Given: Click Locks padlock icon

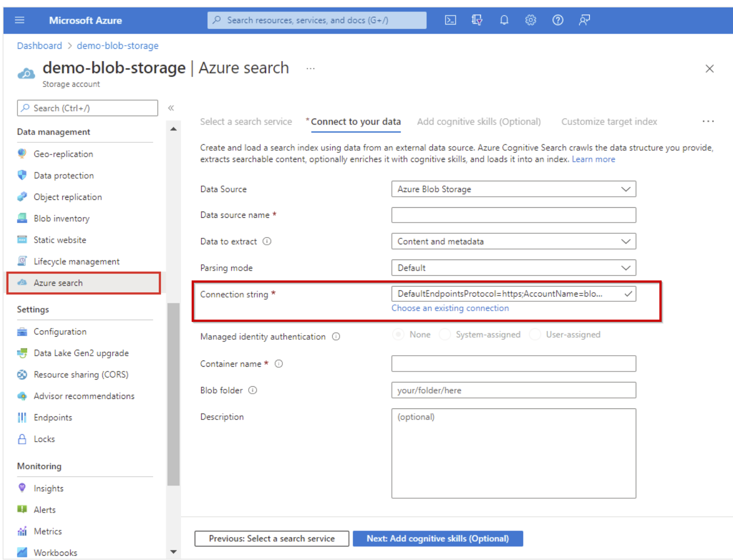Looking at the screenshot, I should click(22, 439).
